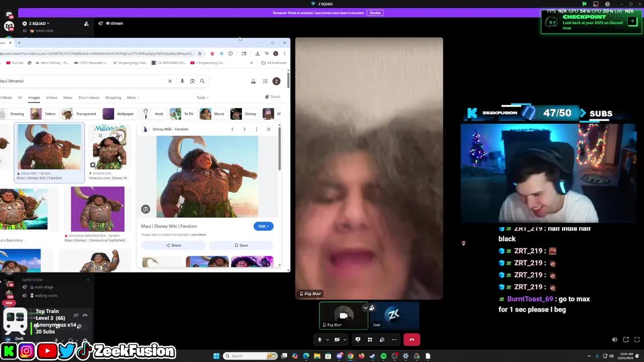Start voice search with microphone icon
The height and width of the screenshot is (362, 644).
click(182, 81)
